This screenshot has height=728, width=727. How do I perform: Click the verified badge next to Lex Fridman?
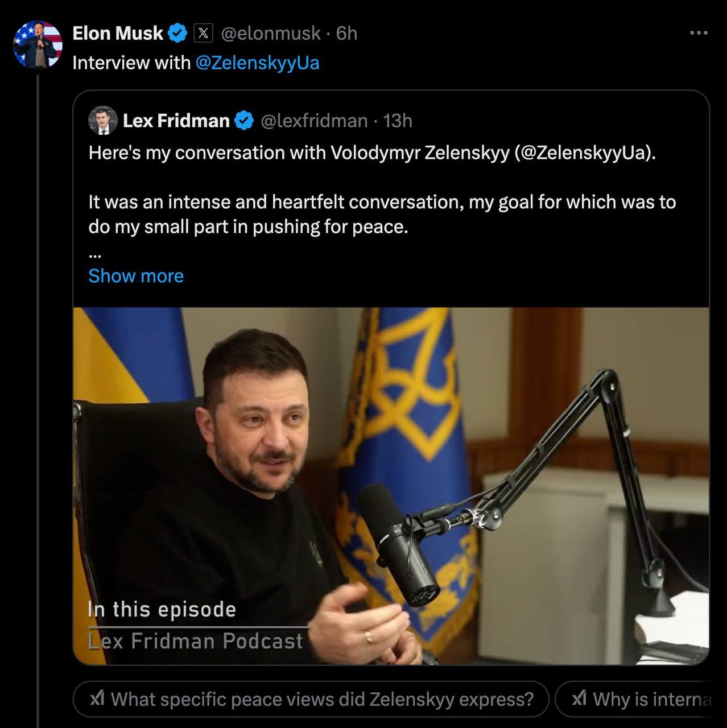point(244,121)
